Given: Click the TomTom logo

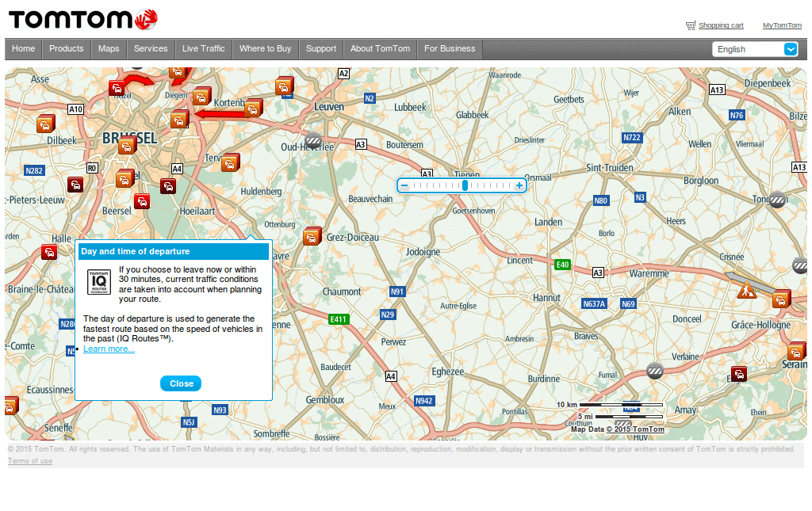Looking at the screenshot, I should pyautogui.click(x=82, y=20).
